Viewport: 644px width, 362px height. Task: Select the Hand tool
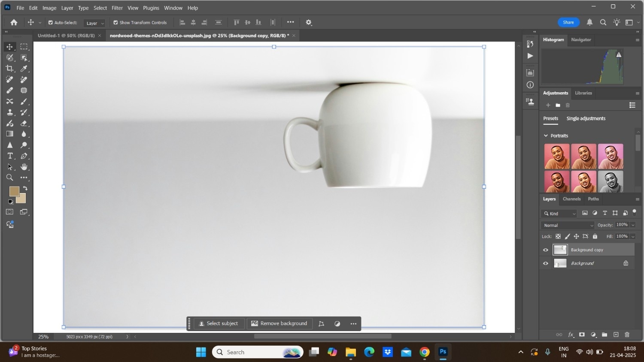[x=24, y=167]
